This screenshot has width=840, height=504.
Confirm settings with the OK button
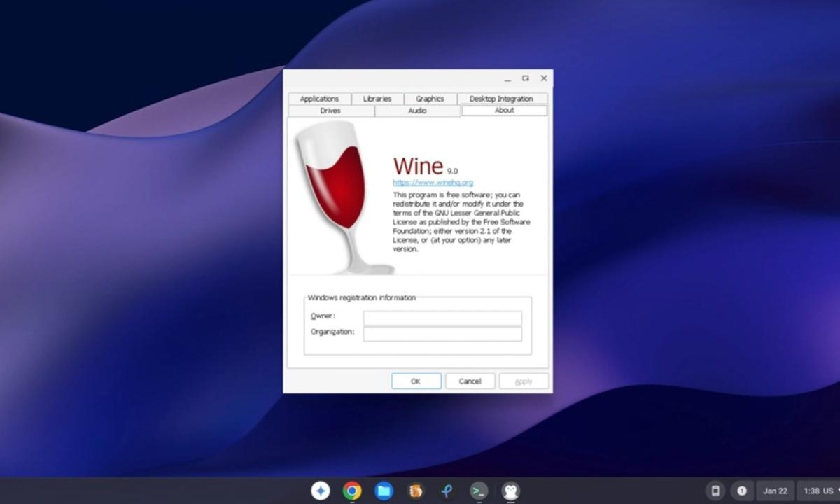tap(416, 381)
